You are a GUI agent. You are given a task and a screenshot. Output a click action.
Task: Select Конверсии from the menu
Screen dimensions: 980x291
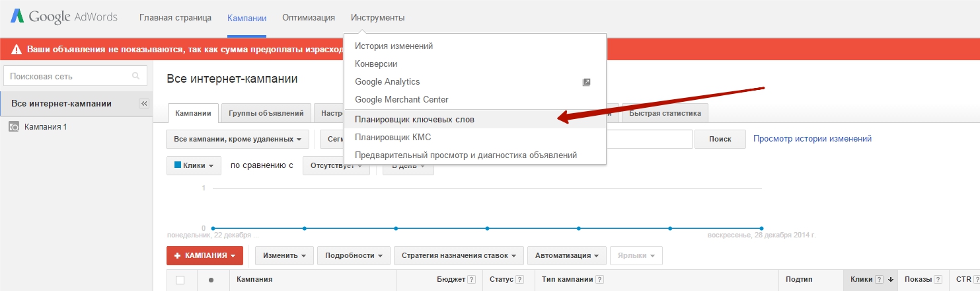coord(474,64)
